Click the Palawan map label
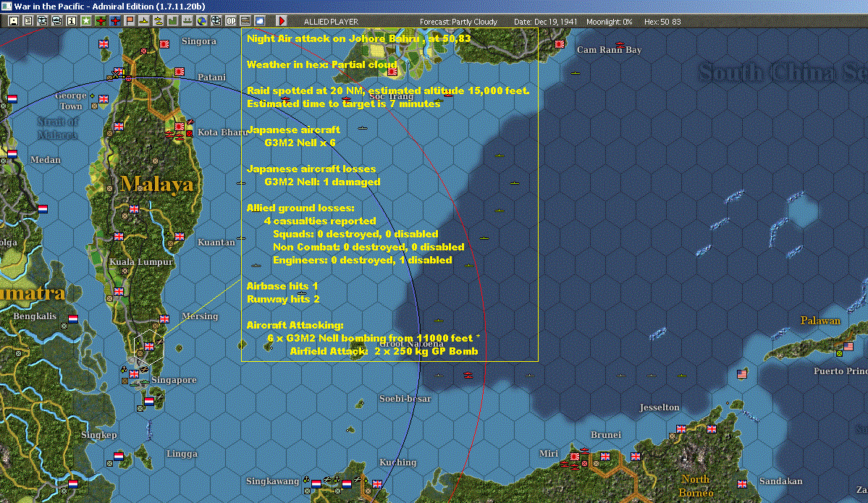This screenshot has width=868, height=503. [819, 321]
